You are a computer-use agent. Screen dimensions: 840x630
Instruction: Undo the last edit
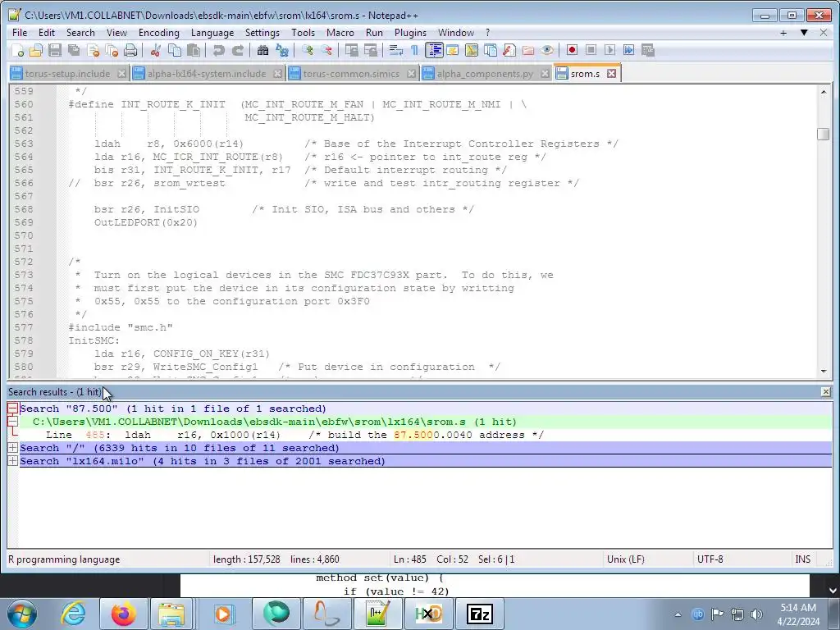(218, 50)
